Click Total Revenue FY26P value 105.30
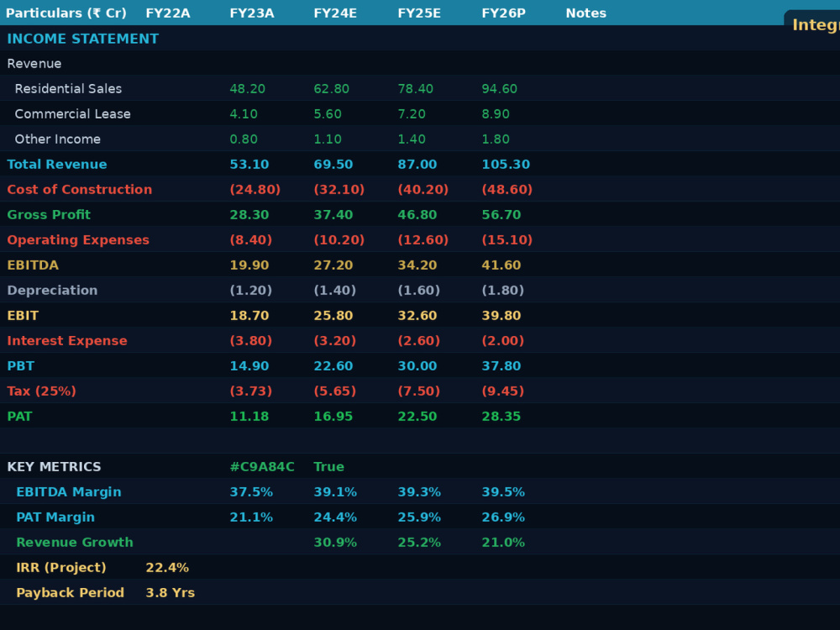840x630 pixels. click(x=506, y=165)
